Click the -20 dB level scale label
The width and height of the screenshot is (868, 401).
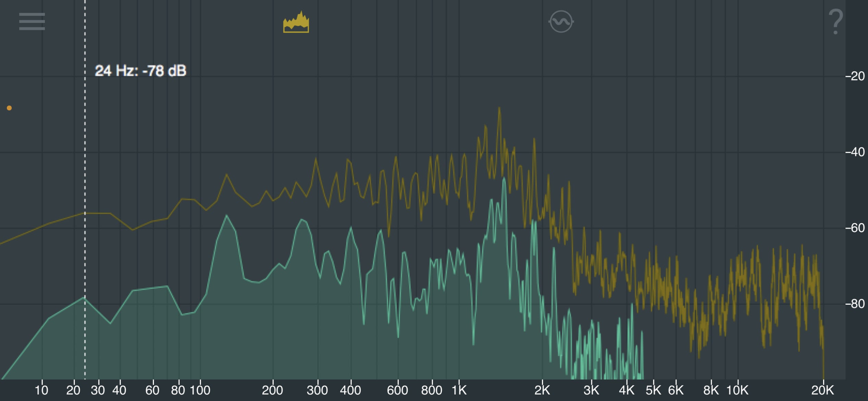[855, 76]
